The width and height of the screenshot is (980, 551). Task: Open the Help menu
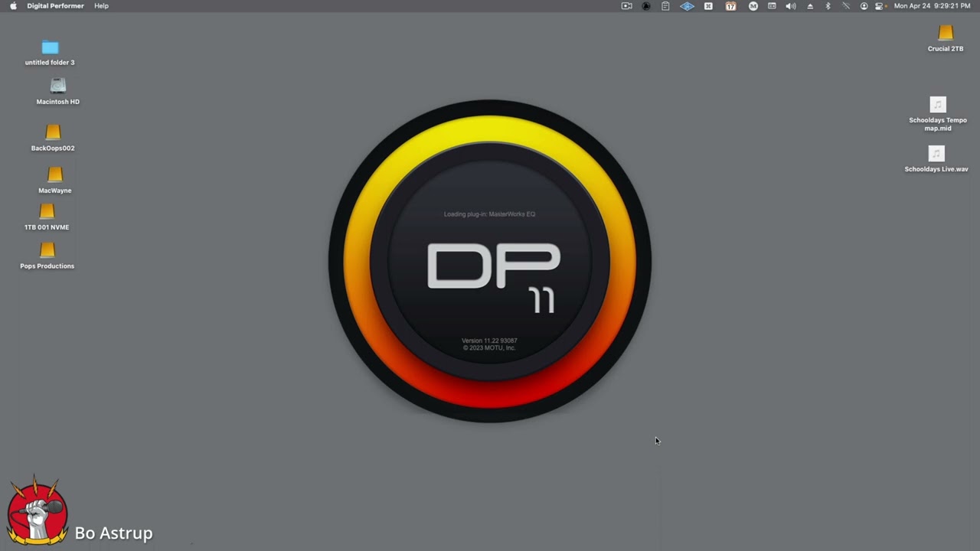click(101, 6)
